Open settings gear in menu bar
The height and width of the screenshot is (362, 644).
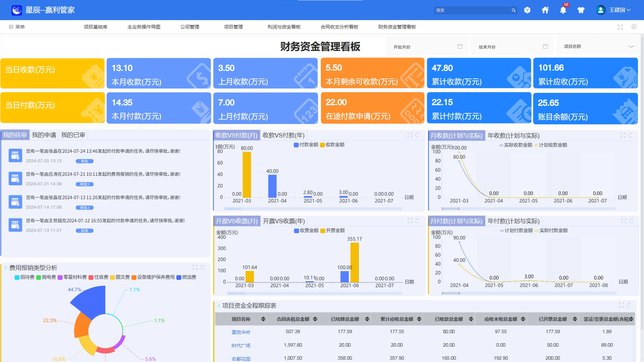(634, 27)
